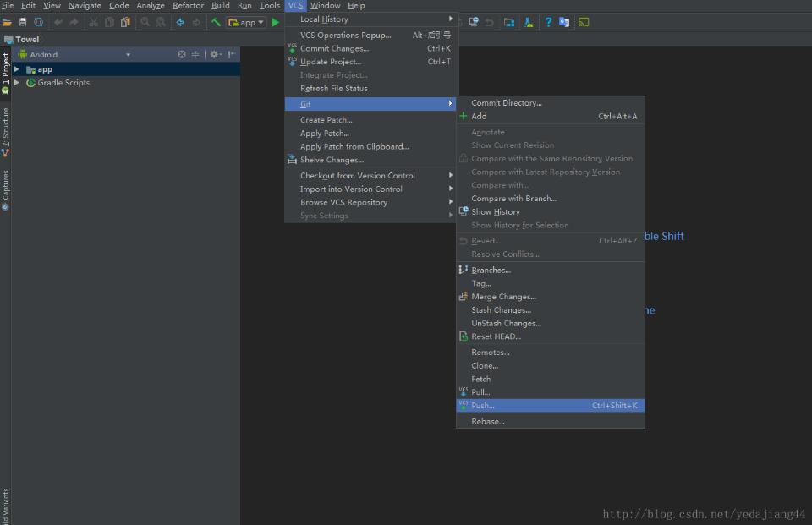The width and height of the screenshot is (812, 525).
Task: Open the Android project view dropdown
Action: (x=129, y=53)
